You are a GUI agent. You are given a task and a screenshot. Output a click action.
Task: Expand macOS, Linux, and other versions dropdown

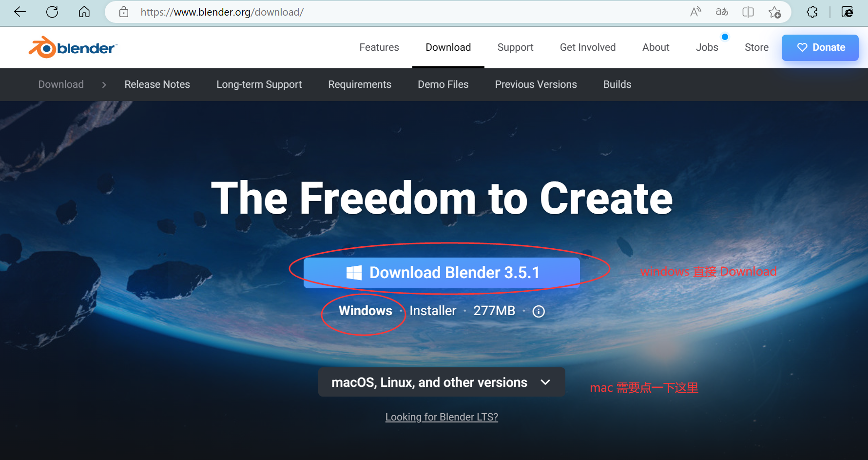coord(442,382)
